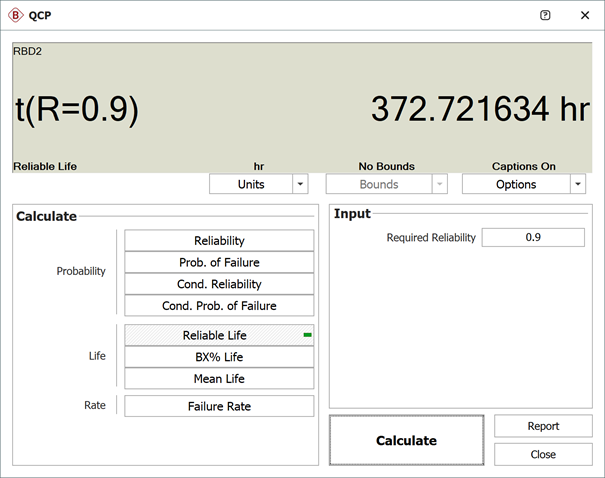Switch to BX% Life calculation
This screenshot has width=605, height=478.
(219, 357)
